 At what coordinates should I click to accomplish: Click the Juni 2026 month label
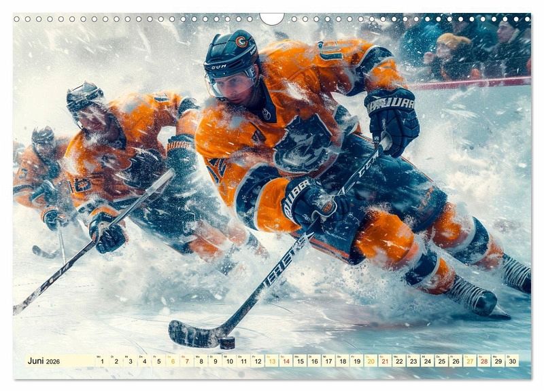click(x=44, y=361)
